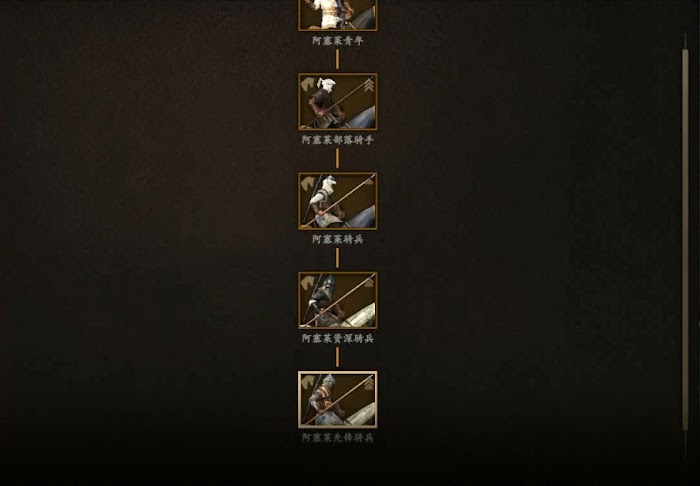The image size is (700, 486).
Task: Choose the 阿塞莱资深骑兵 troop portrait
Action: (338, 300)
